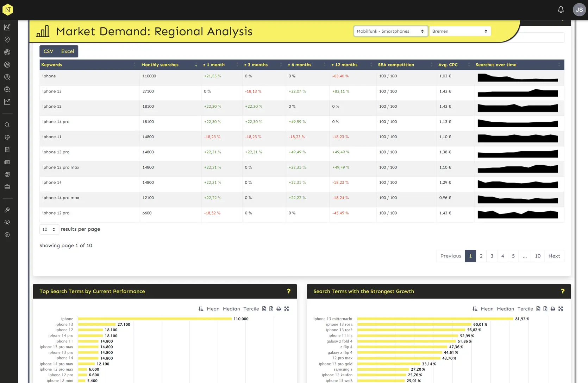
Task: Go to page 3 of results
Action: click(x=492, y=256)
